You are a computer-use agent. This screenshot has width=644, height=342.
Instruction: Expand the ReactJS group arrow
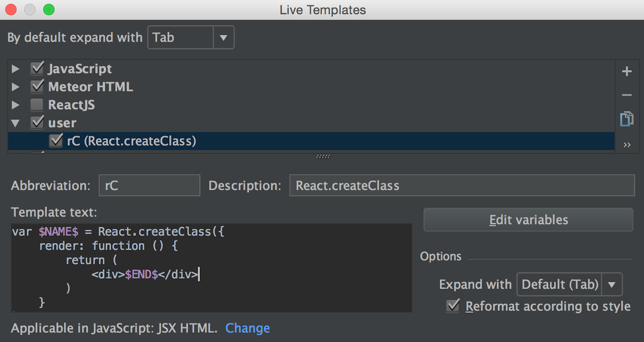16,105
